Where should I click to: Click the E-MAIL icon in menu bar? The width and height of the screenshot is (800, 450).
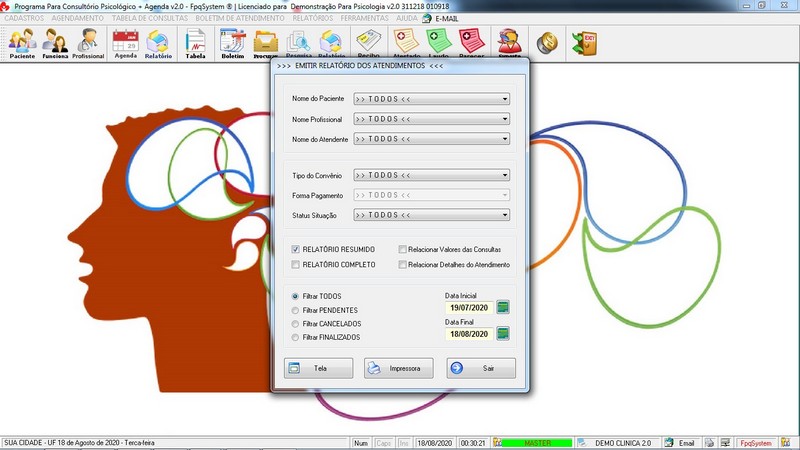point(427,18)
